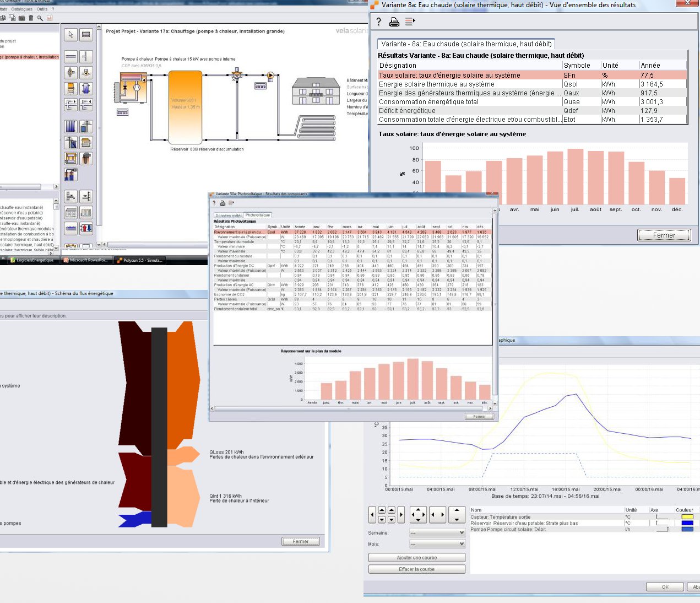Open the Catalogues menu

[x=21, y=9]
